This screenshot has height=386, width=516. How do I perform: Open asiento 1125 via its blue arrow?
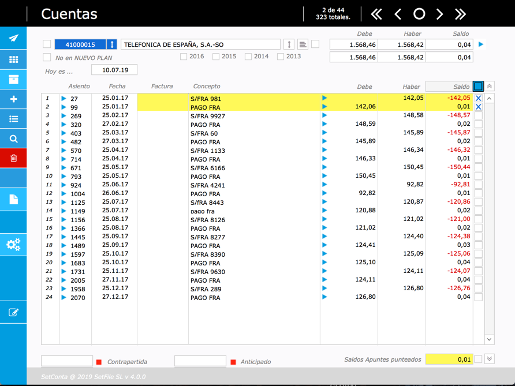pos(64,202)
